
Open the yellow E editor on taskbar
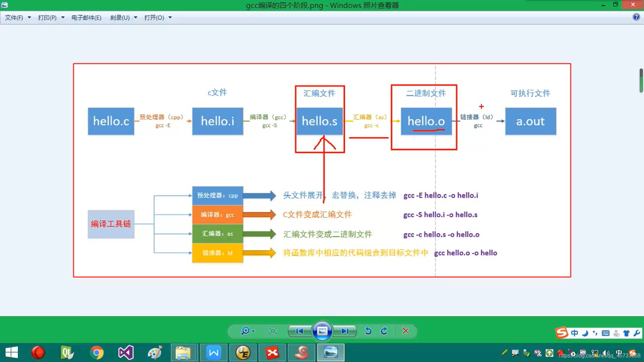click(243, 353)
